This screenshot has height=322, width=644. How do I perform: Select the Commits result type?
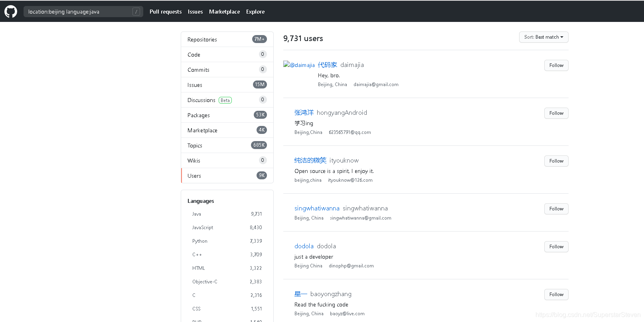click(227, 70)
